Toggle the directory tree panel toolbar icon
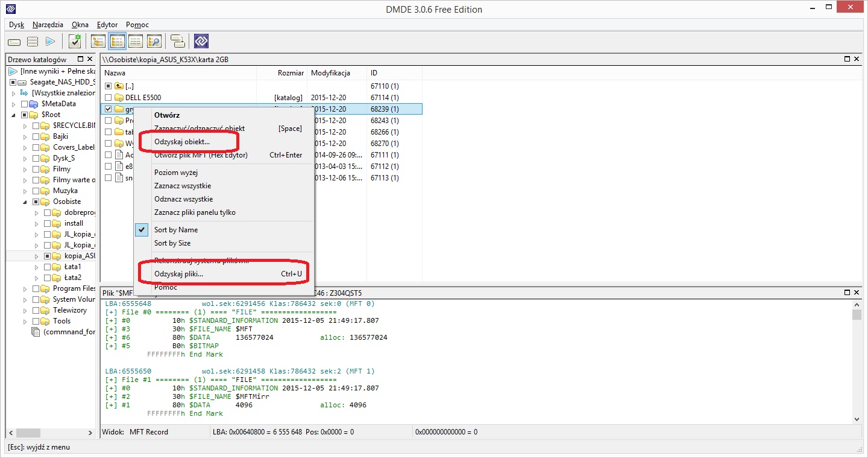Image resolution: width=868 pixels, height=458 pixels. pyautogui.click(x=98, y=41)
